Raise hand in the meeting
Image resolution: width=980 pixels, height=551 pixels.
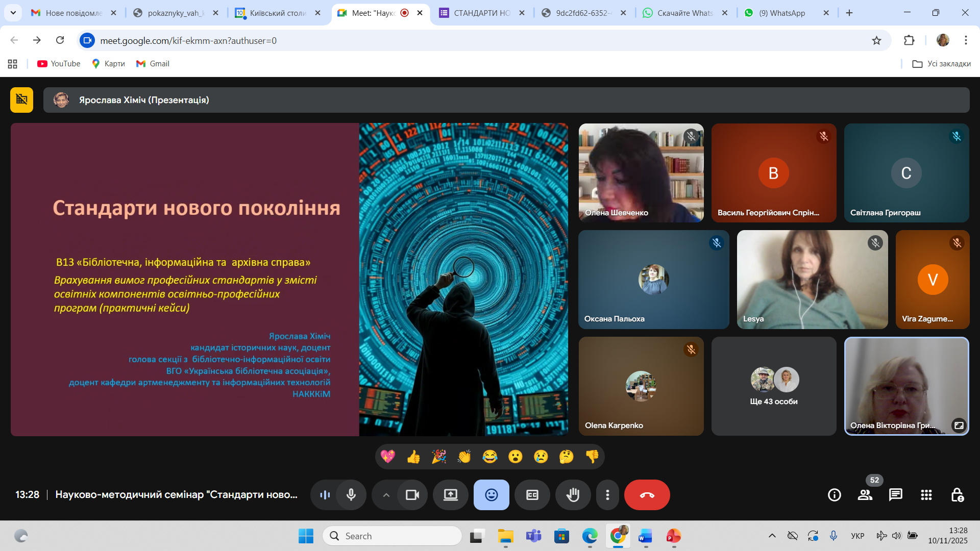pyautogui.click(x=573, y=495)
